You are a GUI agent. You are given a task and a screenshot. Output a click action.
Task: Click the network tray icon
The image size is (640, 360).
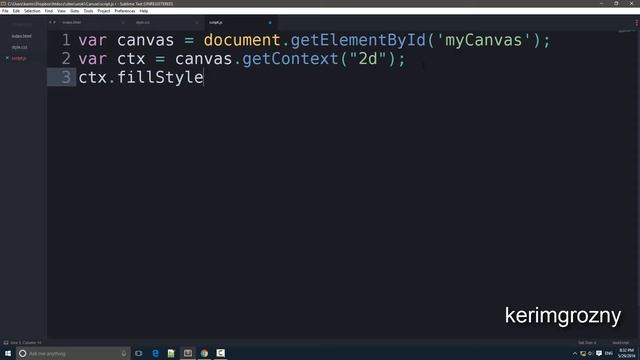583,353
